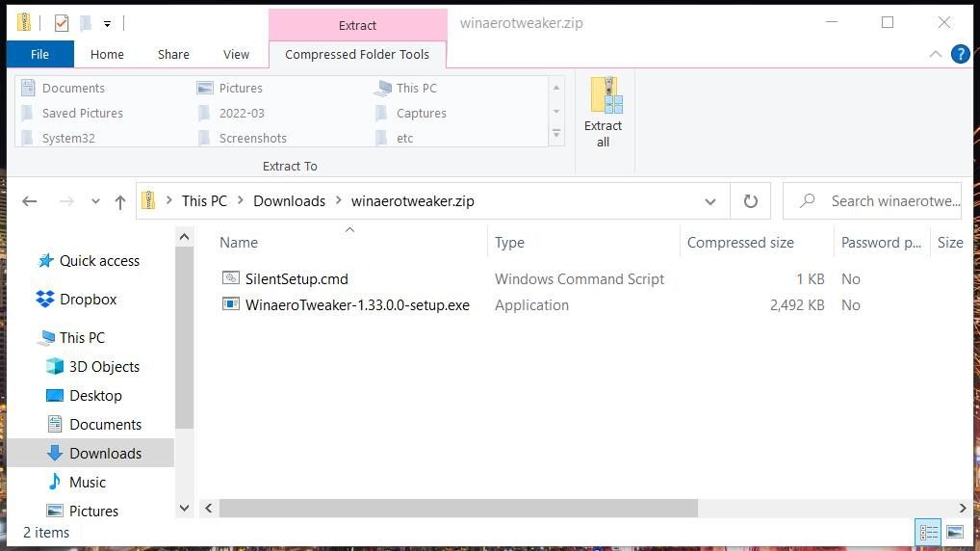The image size is (980, 551).
Task: Refresh the folder view
Action: [751, 201]
